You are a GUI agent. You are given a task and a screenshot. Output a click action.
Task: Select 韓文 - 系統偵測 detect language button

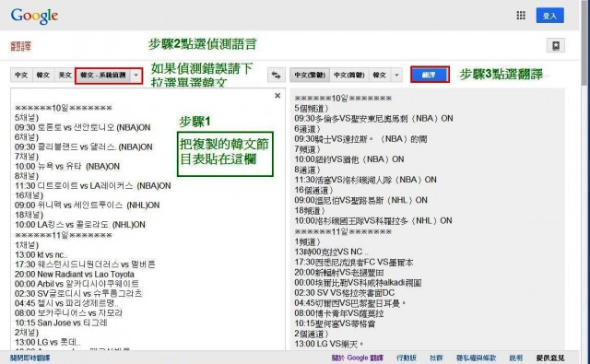(103, 76)
